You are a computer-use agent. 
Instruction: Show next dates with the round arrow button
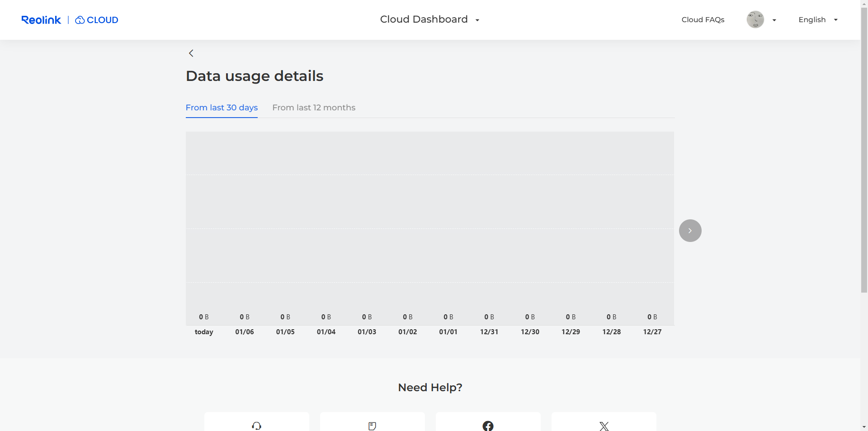pos(690,231)
